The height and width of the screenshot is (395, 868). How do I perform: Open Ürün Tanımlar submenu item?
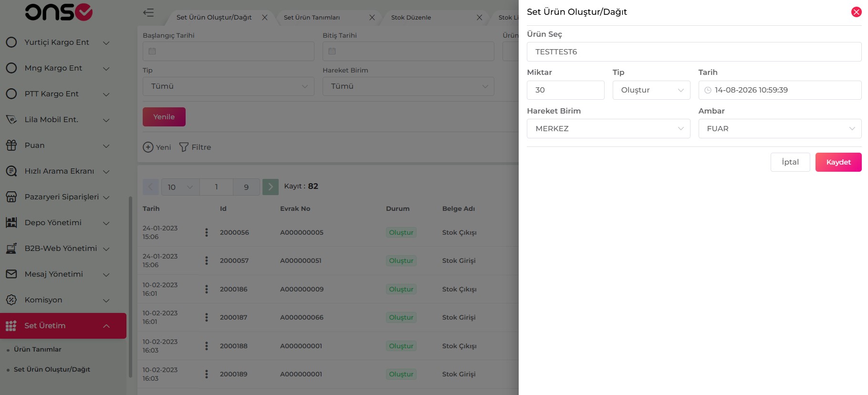[38, 349]
